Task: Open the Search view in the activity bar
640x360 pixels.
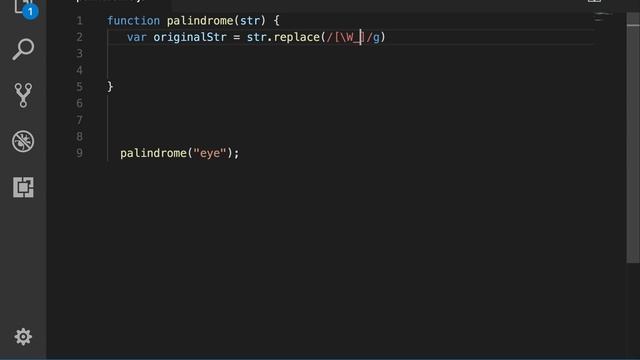Action: (23, 49)
